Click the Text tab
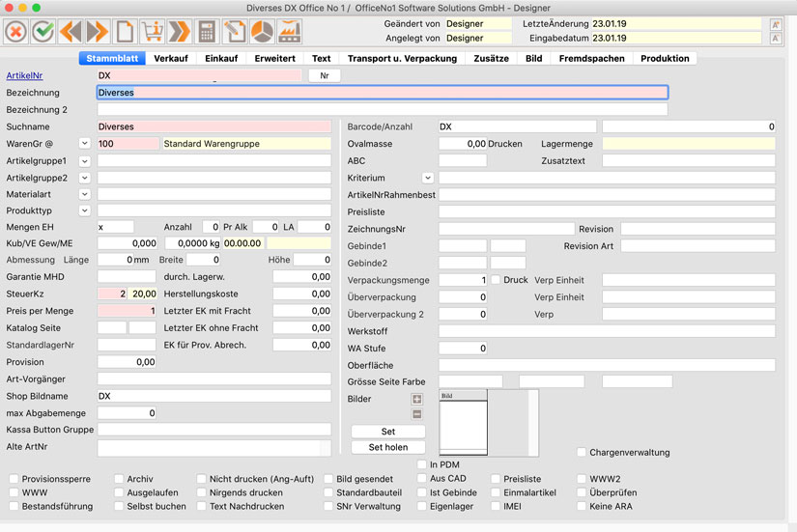The height and width of the screenshot is (532, 797). point(322,59)
